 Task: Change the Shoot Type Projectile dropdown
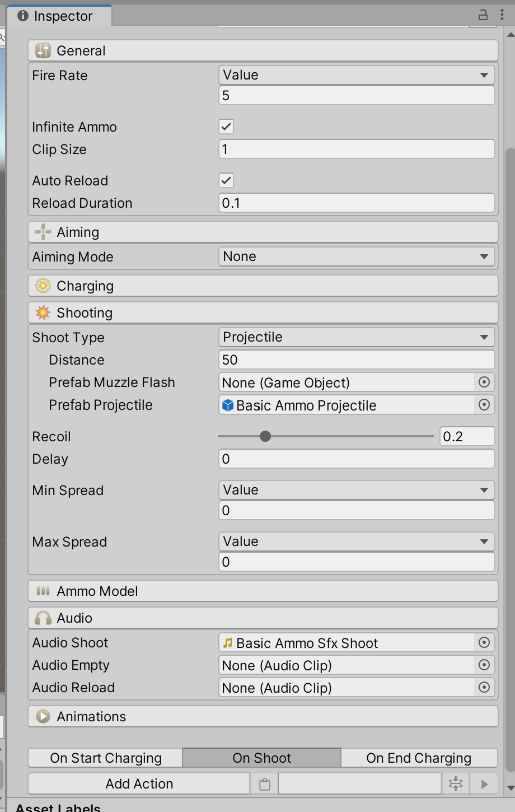[x=357, y=337]
